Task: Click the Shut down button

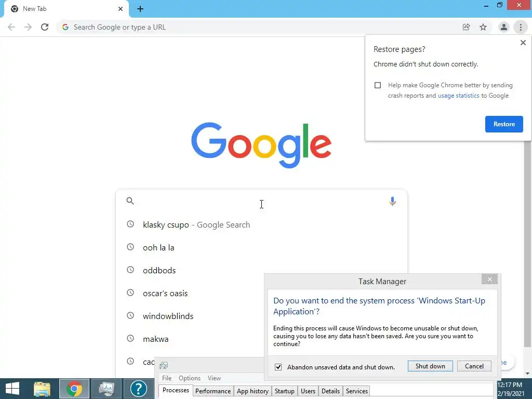Action: point(430,366)
